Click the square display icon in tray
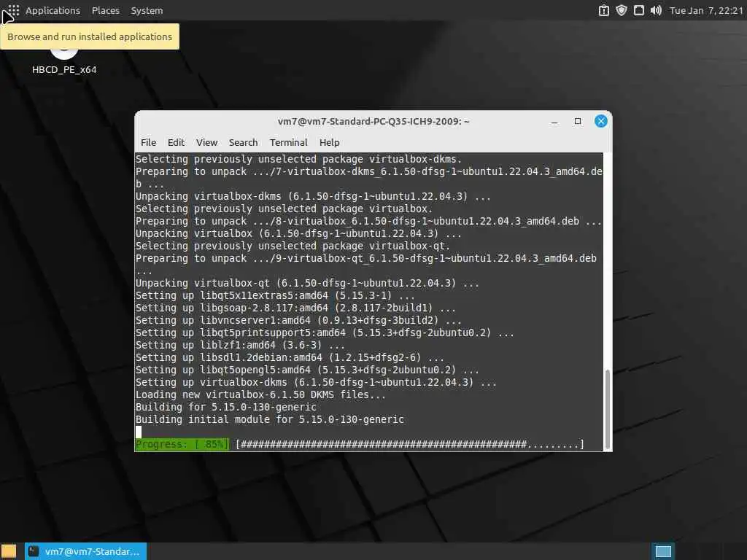The height and width of the screenshot is (560, 747). pos(639,10)
